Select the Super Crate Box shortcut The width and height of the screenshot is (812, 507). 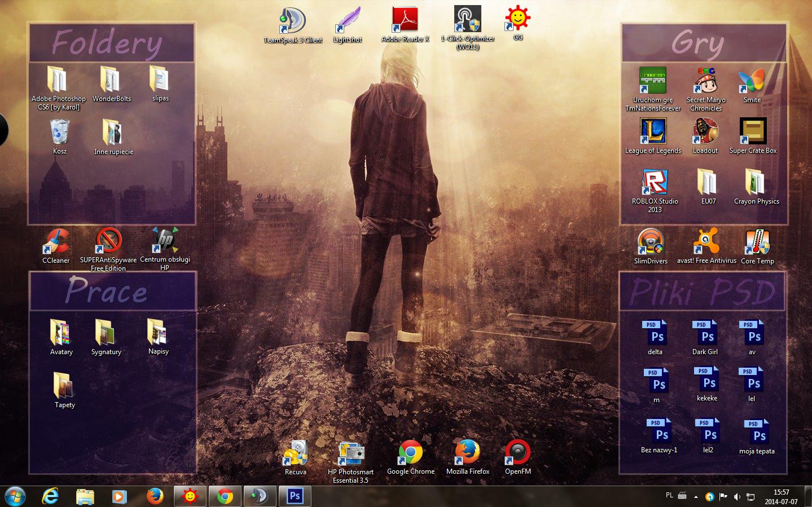coord(753,136)
